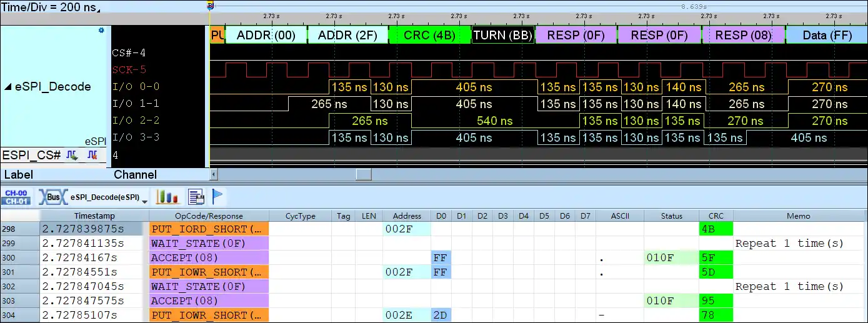Click the Channel column header
The height and width of the screenshot is (323, 868).
[135, 175]
